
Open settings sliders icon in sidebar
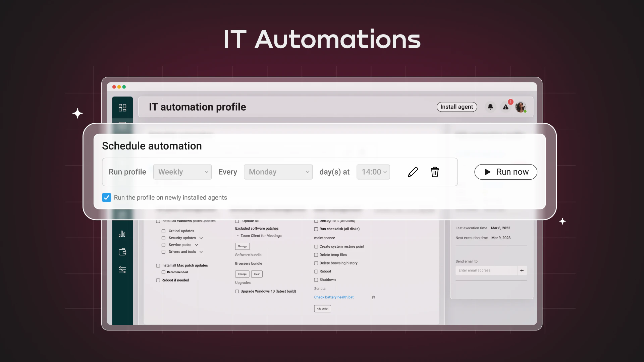(122, 269)
